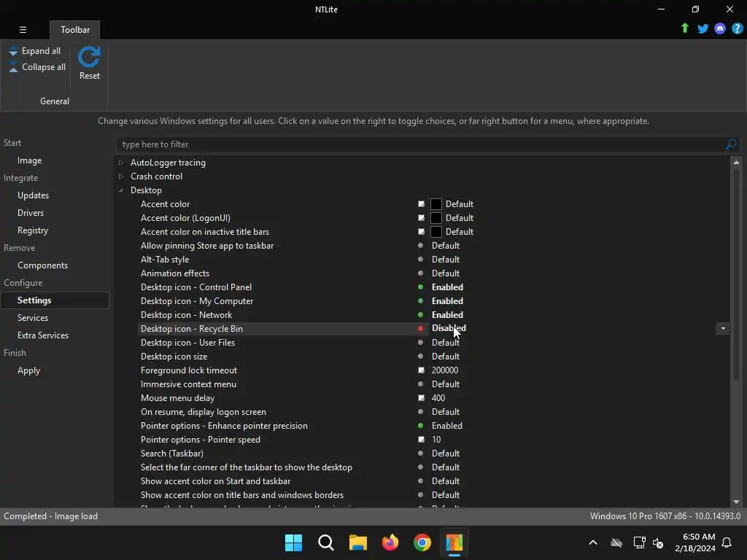747x560 pixels.
Task: Toggle Desktop icon - Network Enabled value
Action: click(x=447, y=315)
